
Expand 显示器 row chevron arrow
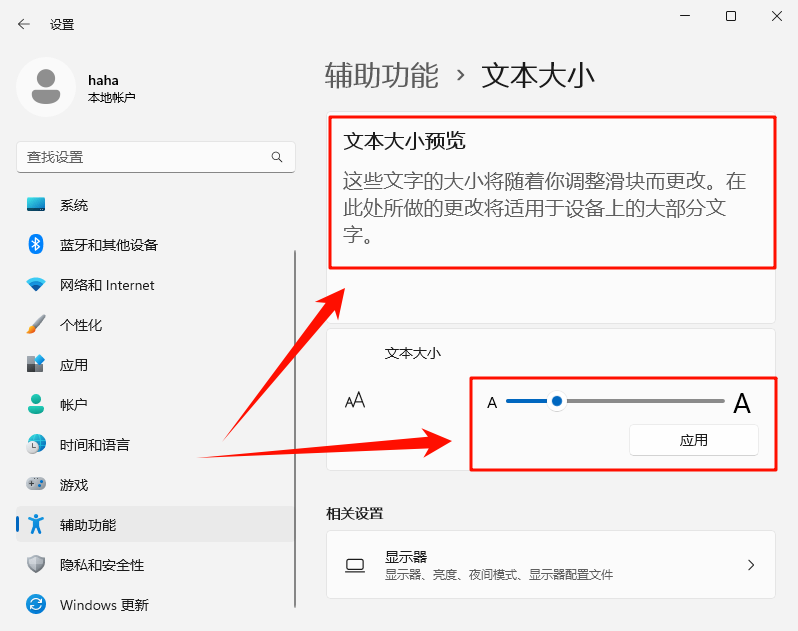[751, 565]
